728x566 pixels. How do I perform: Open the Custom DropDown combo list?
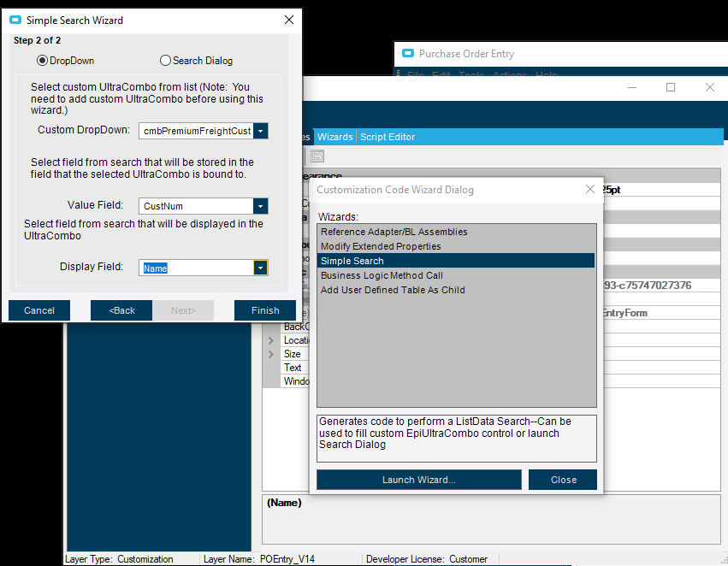pos(260,132)
